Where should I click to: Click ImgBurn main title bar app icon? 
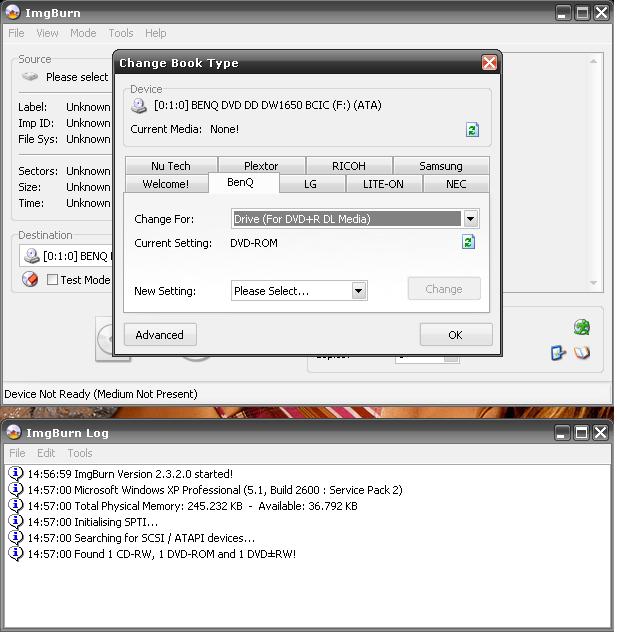click(x=13, y=12)
